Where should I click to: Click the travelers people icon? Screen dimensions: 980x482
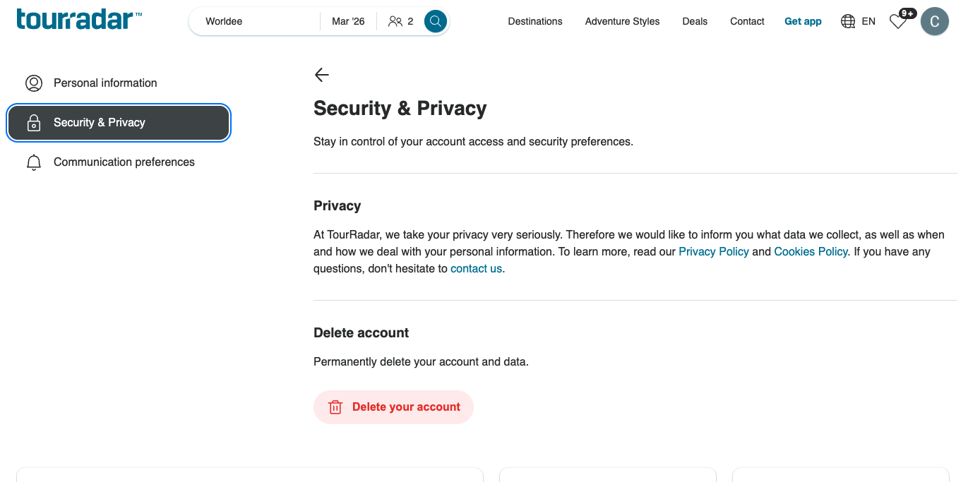[x=395, y=21]
